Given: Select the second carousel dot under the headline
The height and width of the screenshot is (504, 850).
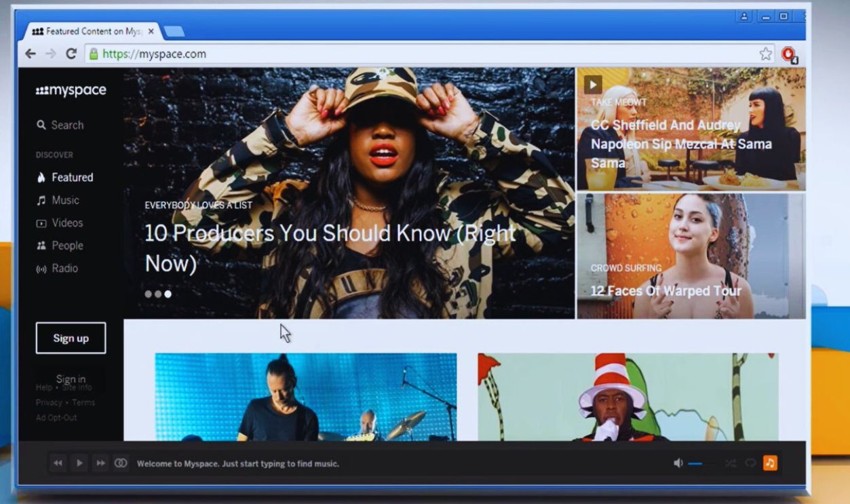Looking at the screenshot, I should pos(157,294).
